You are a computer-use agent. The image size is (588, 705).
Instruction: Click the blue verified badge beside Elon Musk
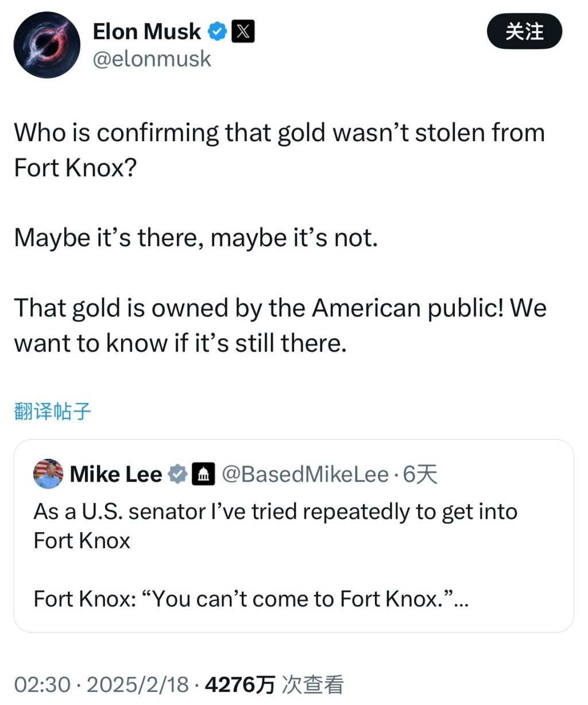[x=217, y=32]
